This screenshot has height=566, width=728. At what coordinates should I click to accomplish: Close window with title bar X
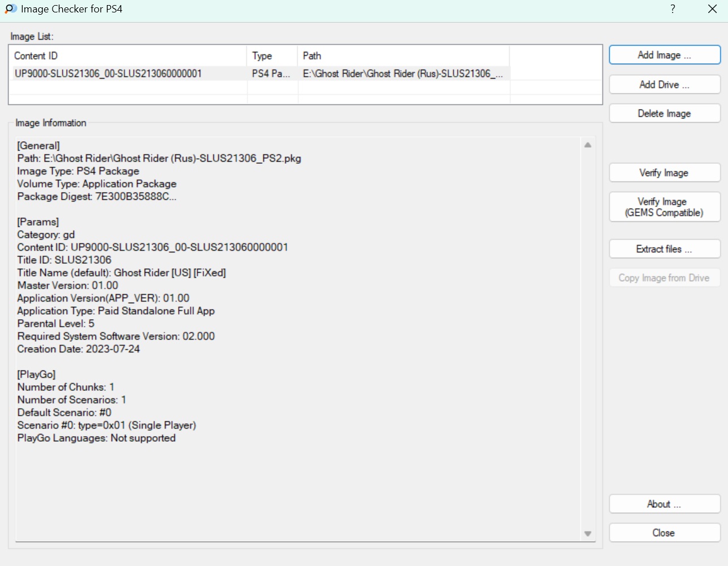(x=713, y=9)
